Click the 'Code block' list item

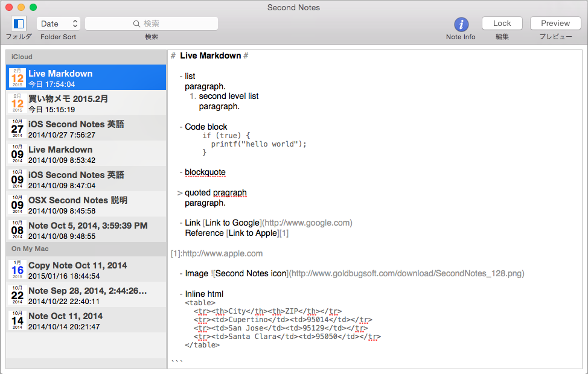coord(206,127)
